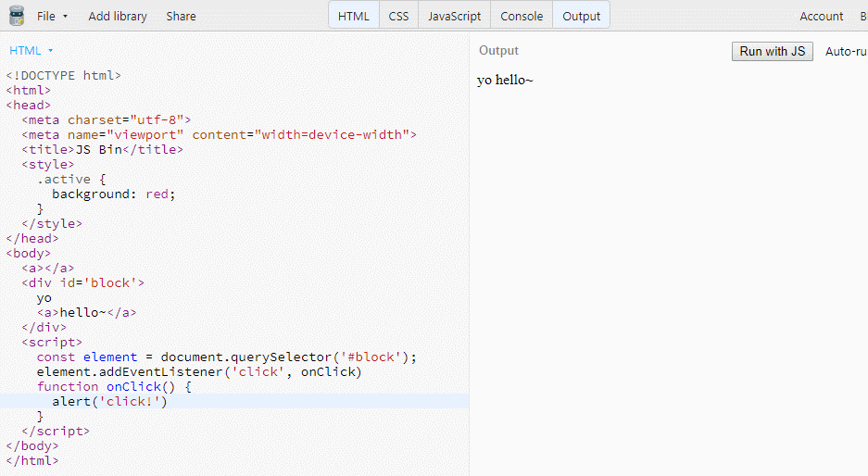Click the red color value in CSS
This screenshot has height=476, width=868.
157,194
